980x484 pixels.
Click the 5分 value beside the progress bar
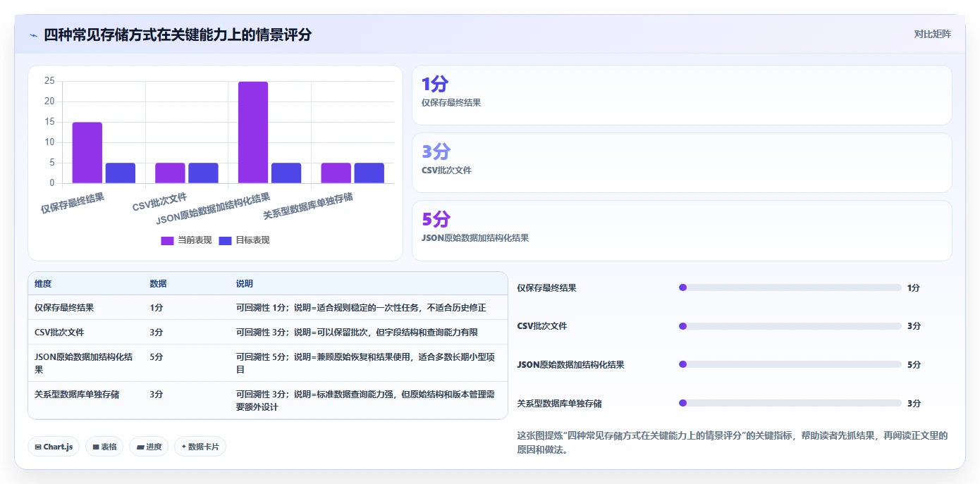pyautogui.click(x=914, y=365)
